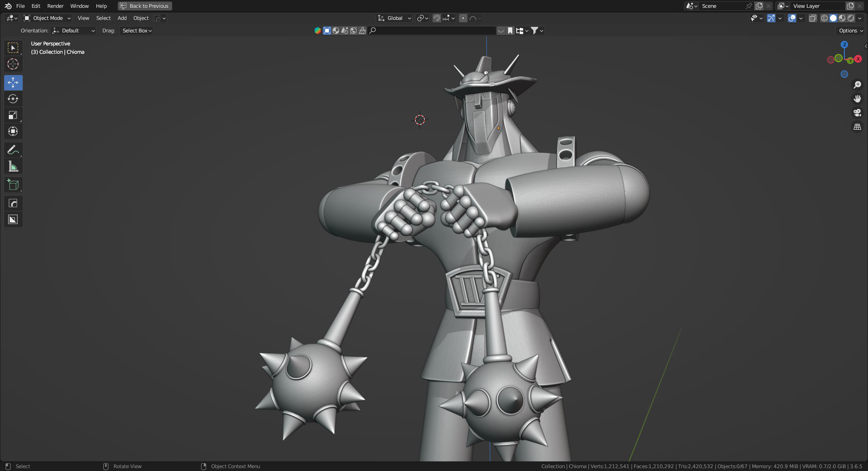868x471 pixels.
Task: Open the viewport View menu
Action: click(83, 18)
